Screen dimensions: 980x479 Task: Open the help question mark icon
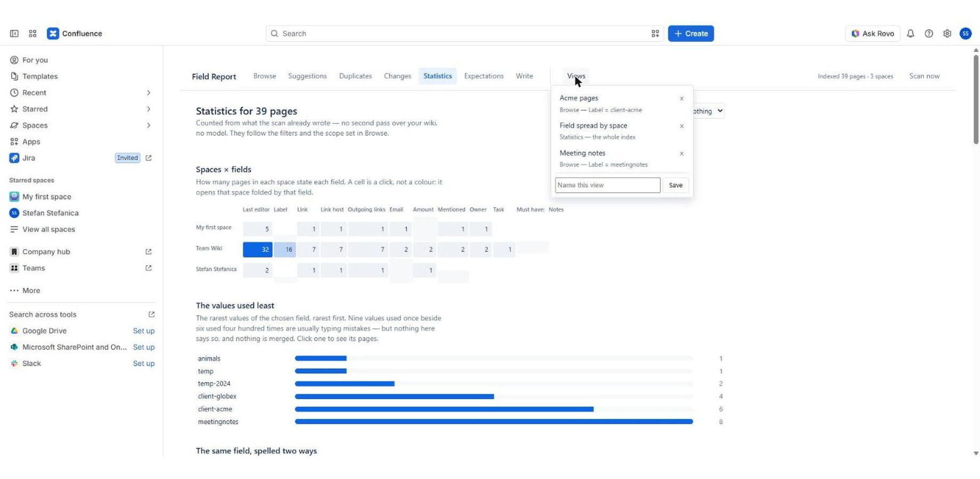point(929,34)
